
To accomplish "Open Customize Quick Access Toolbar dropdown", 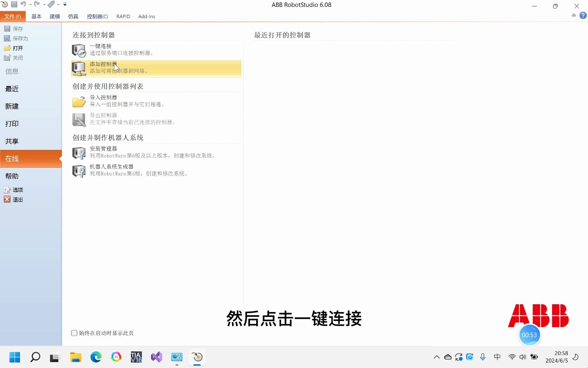I will (65, 4).
